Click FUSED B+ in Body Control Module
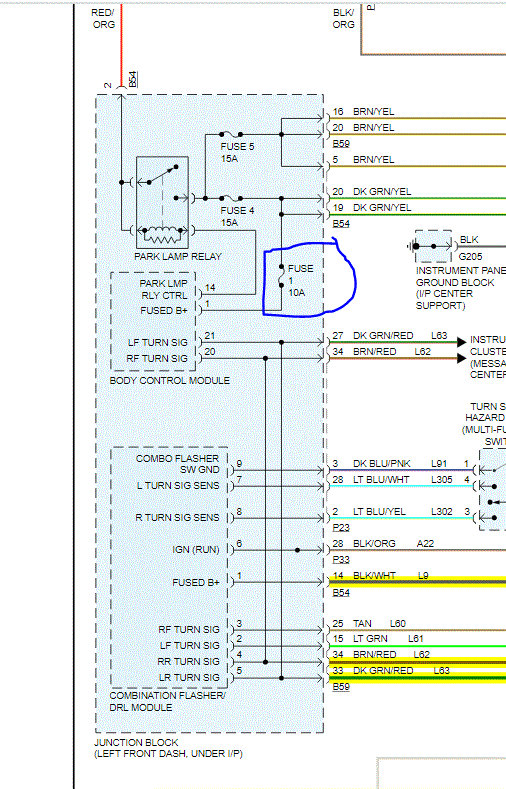The width and height of the screenshot is (506, 789). point(163,310)
